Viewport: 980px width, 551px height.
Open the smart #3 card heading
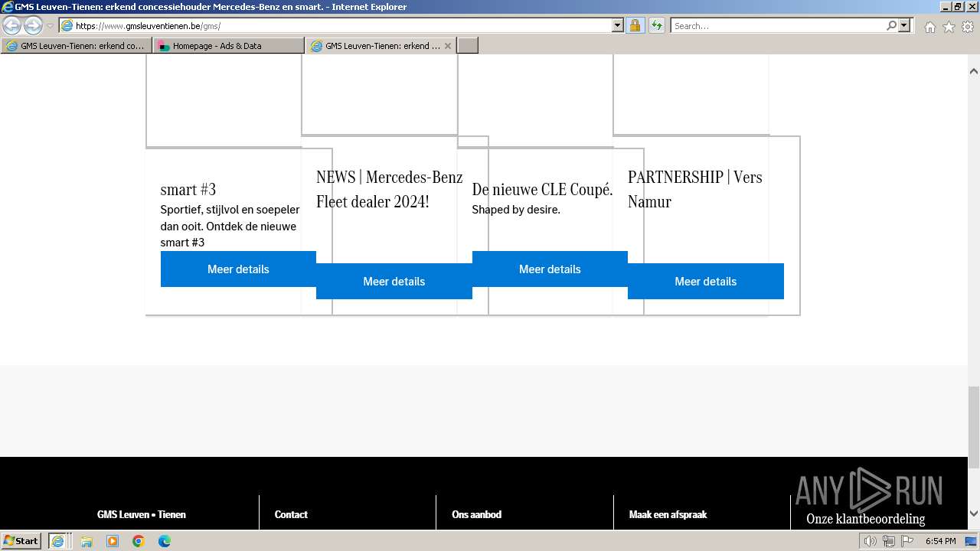coord(188,189)
